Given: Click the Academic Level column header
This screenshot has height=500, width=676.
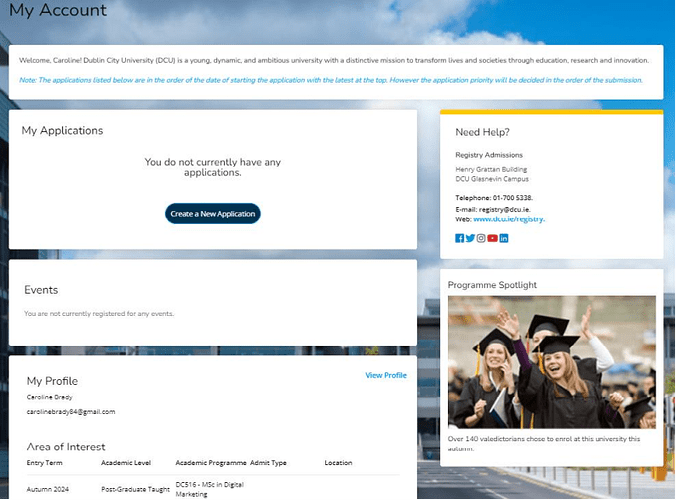Looking at the screenshot, I should tap(127, 463).
